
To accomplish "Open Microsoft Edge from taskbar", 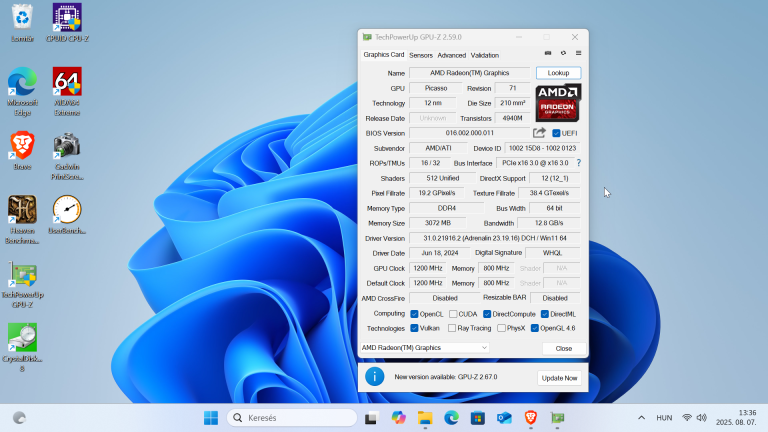I will (x=451, y=418).
